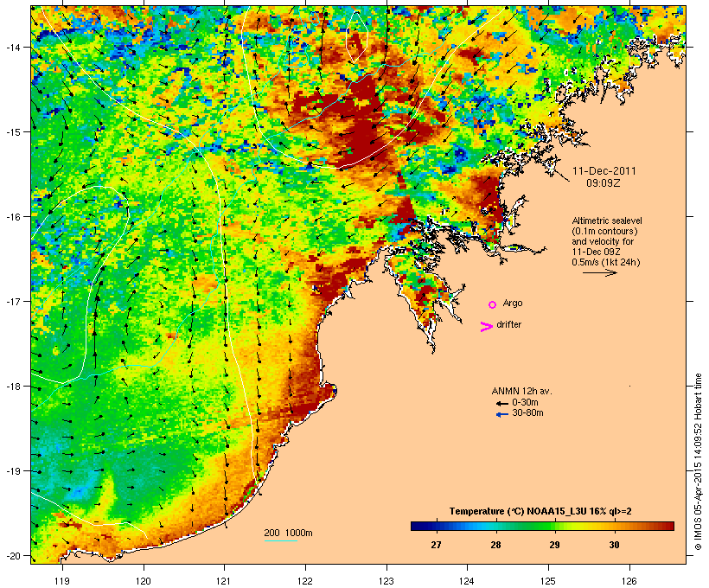
Task: Click the '11-Dec 09Z' legend line
Action: 596,252
